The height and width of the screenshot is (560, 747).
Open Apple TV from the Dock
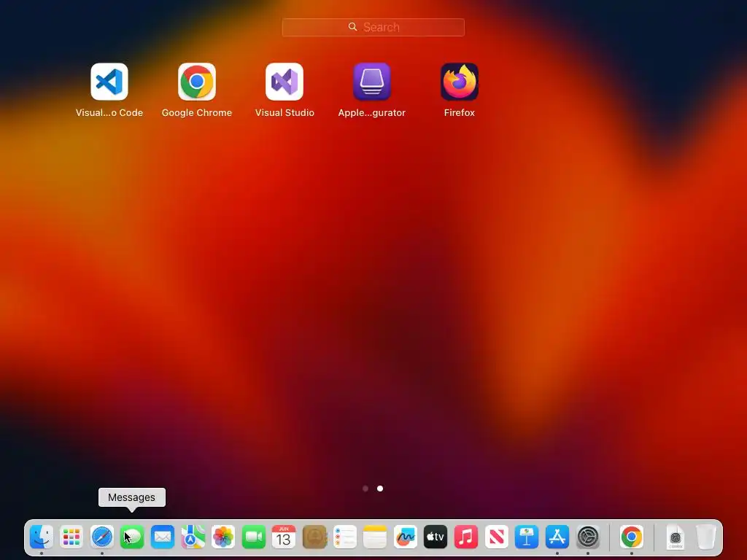point(436,537)
